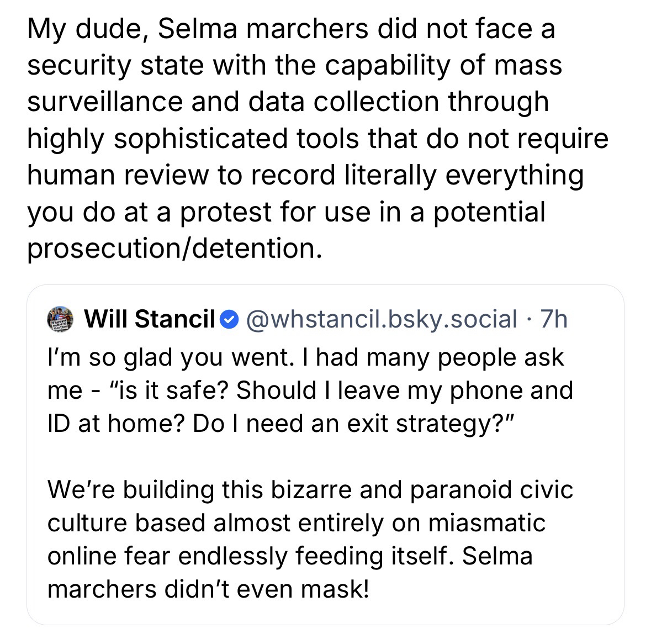
Task: Click the blue verified checkmark badge
Action: 229,319
